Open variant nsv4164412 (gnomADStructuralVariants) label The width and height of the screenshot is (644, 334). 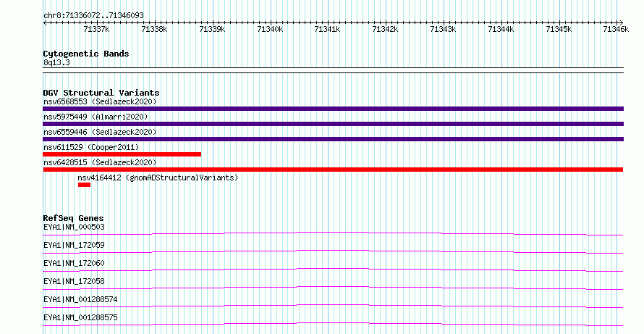(158, 178)
